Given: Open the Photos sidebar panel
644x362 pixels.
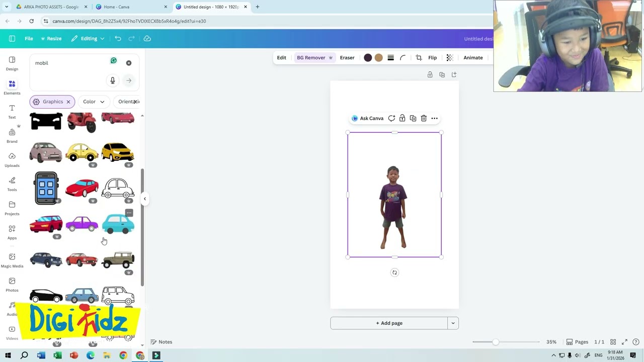Looking at the screenshot, I should click(x=12, y=285).
